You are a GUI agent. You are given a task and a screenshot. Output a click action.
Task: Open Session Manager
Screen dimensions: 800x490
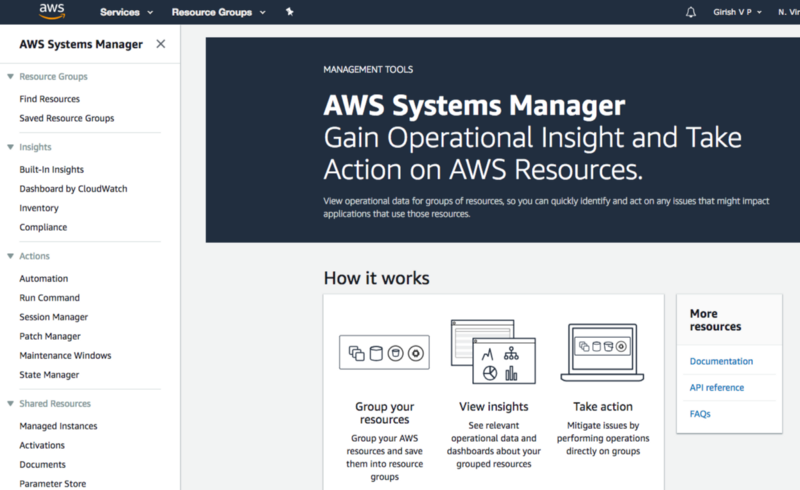pyautogui.click(x=54, y=317)
